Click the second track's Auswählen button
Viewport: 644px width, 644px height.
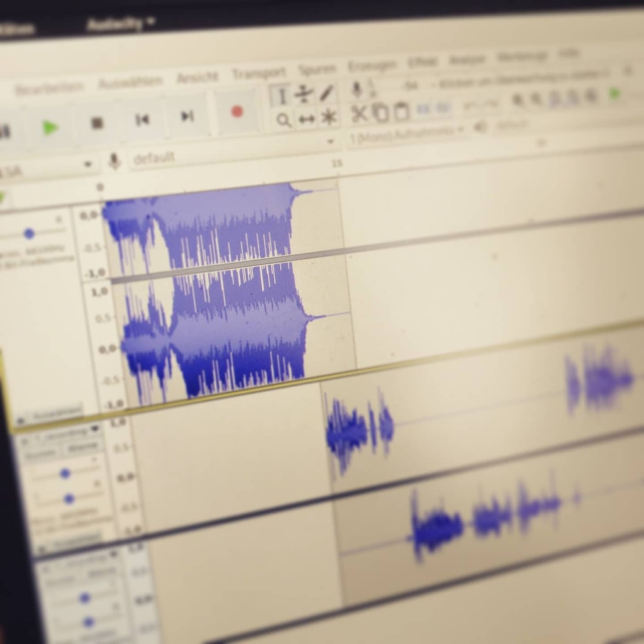pyautogui.click(x=75, y=540)
